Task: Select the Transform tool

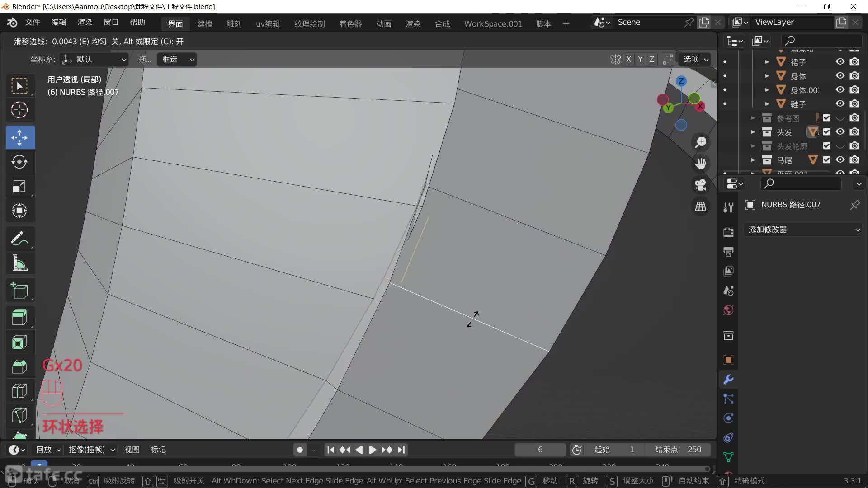Action: click(x=19, y=211)
